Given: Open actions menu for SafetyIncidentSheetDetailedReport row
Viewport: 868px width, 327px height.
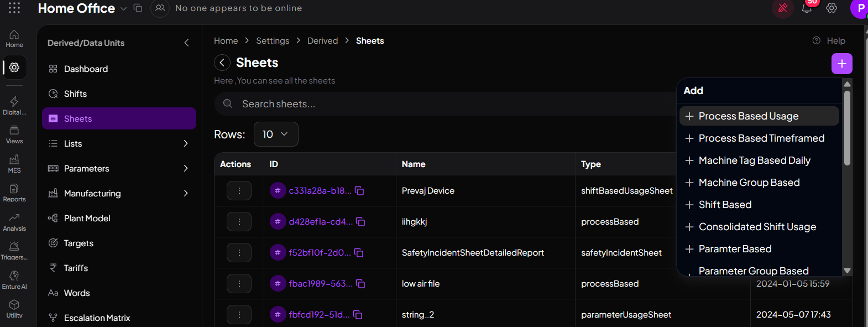Looking at the screenshot, I should (239, 253).
